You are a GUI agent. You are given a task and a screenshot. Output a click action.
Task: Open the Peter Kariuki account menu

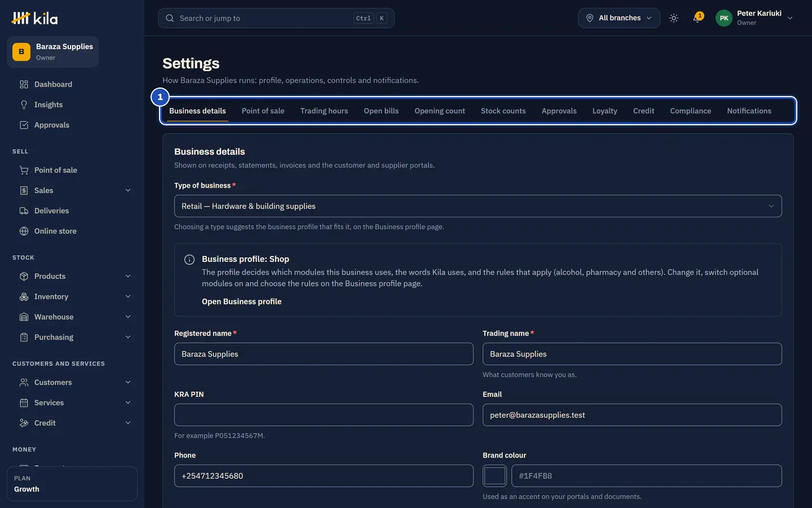coord(754,18)
